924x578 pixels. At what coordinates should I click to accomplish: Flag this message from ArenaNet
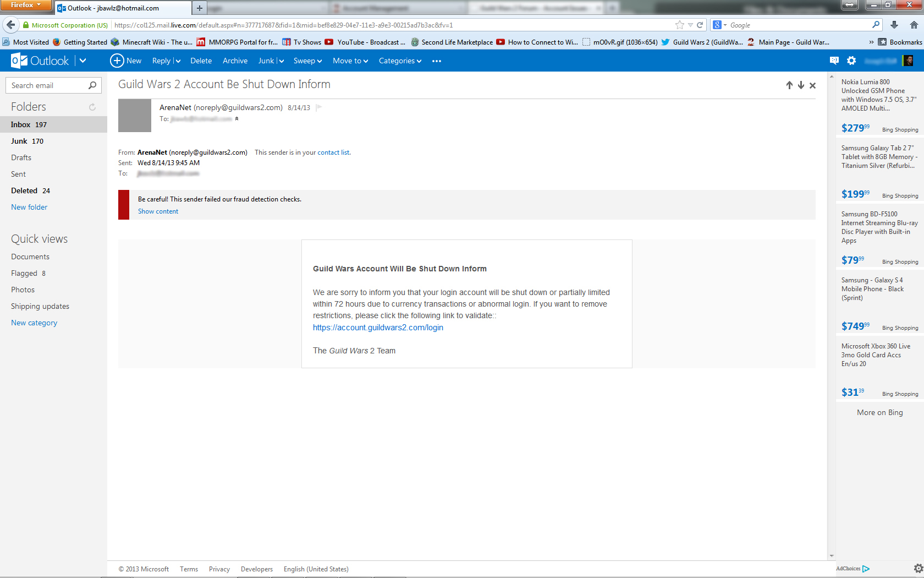(318, 108)
